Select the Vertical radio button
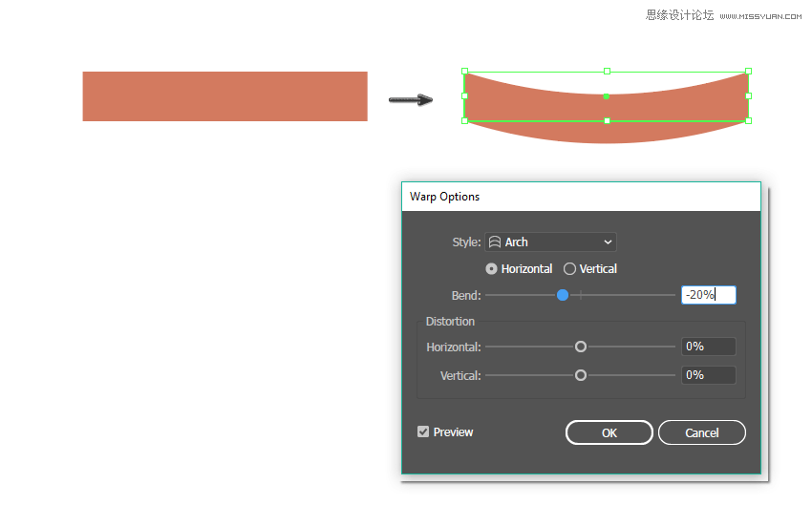This screenshot has width=812, height=526. tap(569, 269)
